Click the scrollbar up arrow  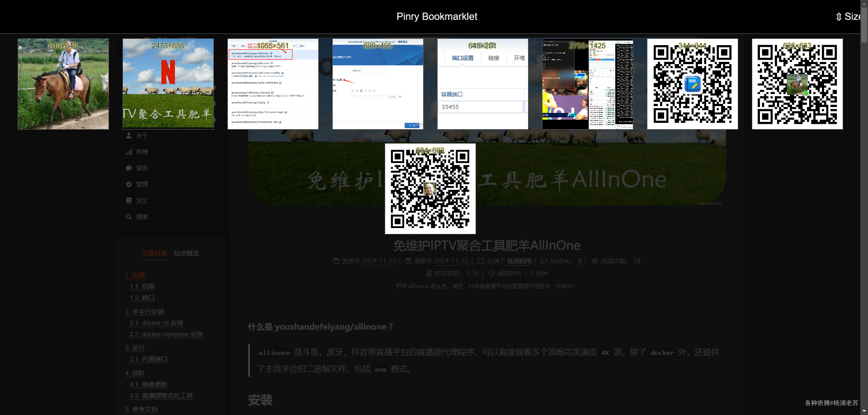864,4
